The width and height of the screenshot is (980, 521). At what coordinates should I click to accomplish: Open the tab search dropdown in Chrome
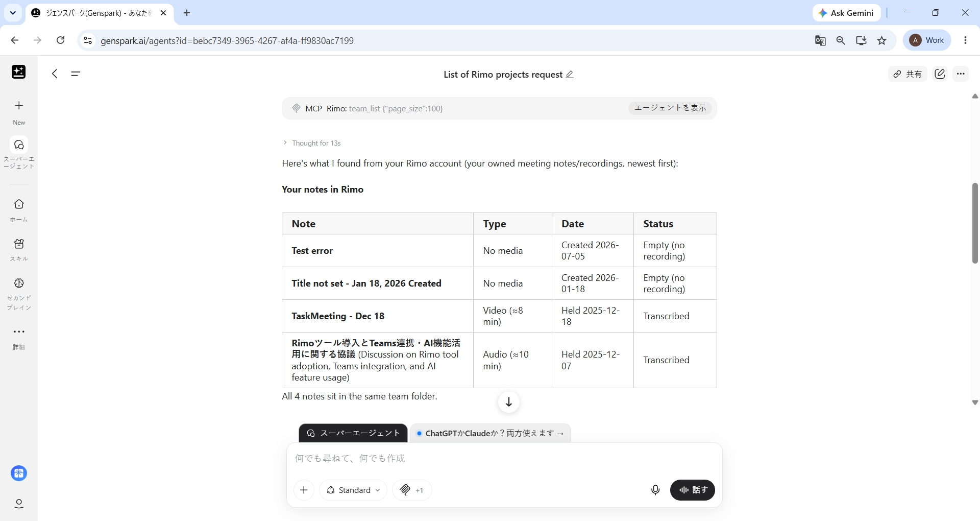click(x=13, y=13)
